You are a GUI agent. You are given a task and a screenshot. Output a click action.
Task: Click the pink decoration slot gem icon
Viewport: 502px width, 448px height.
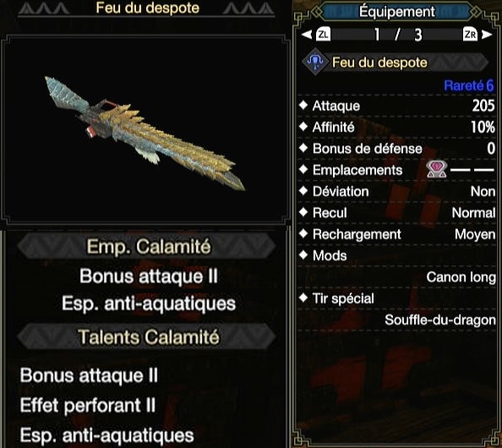pos(437,170)
